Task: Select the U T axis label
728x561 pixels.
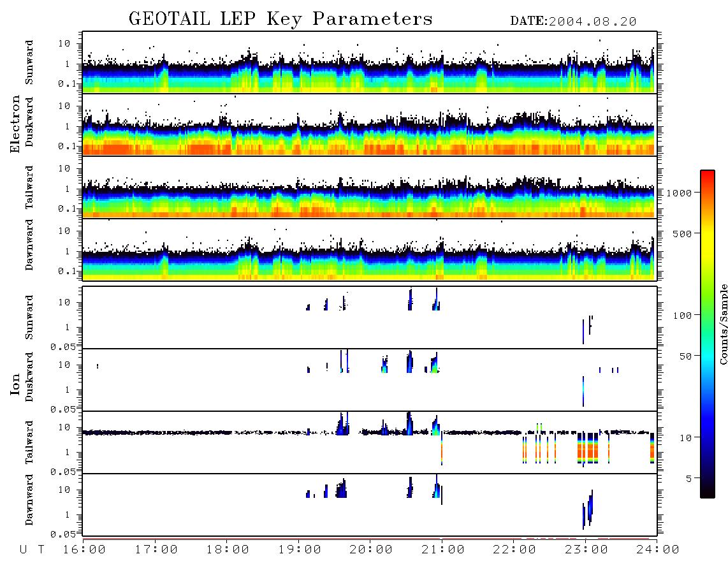Action: coord(32,550)
